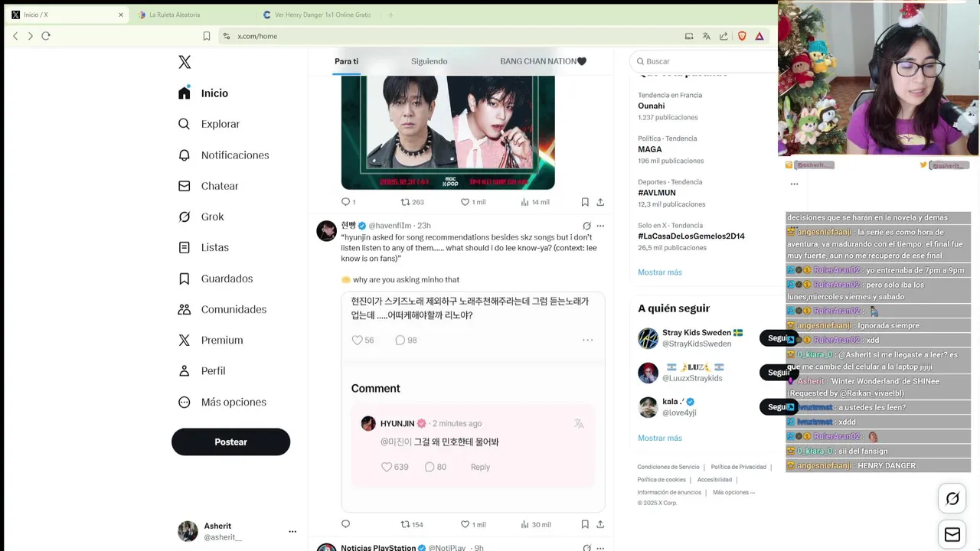Share the havenfilm post
The image size is (980, 551).
(x=600, y=524)
